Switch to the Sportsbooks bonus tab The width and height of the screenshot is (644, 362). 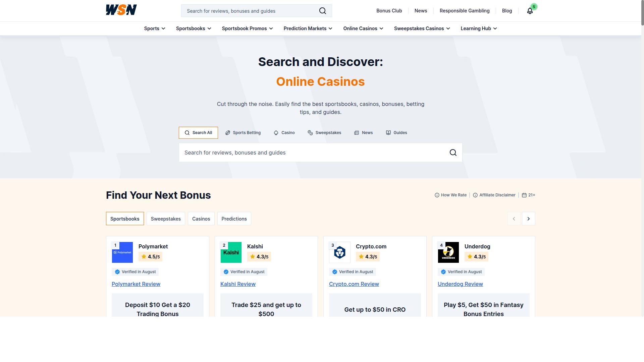click(125, 219)
